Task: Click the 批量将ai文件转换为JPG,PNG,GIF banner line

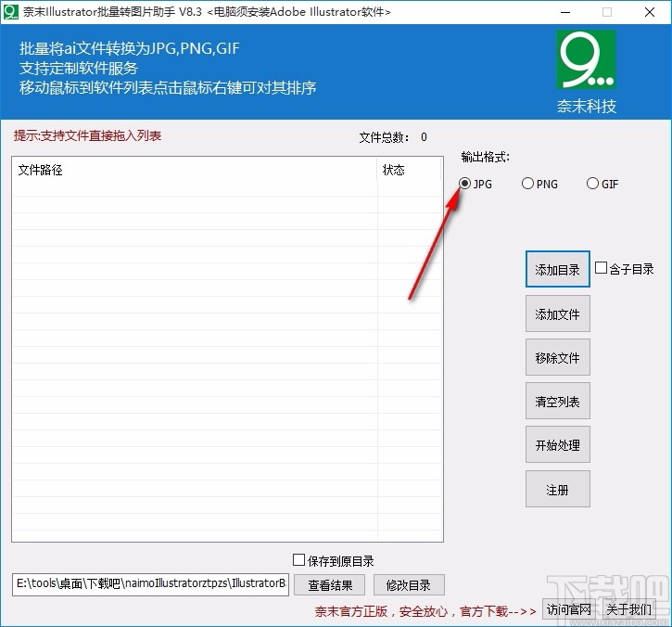Action: click(130, 48)
